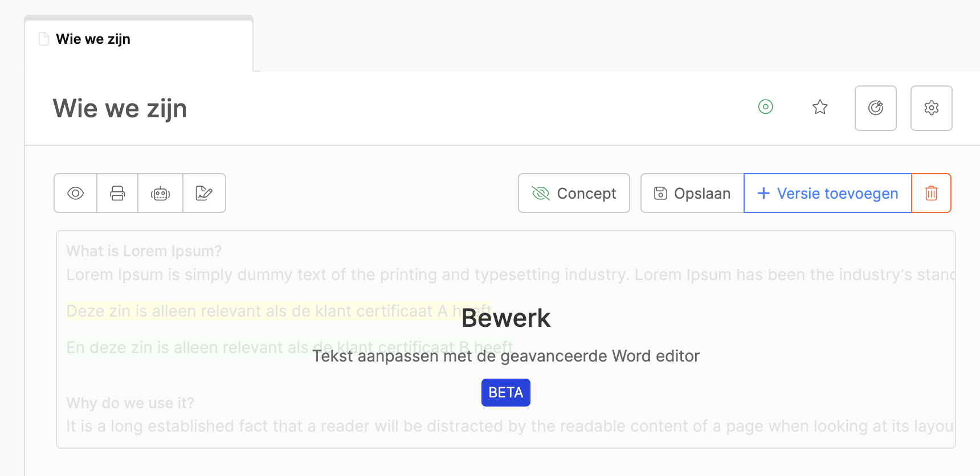Mark page as favorite with star icon
The width and height of the screenshot is (980, 476).
820,107
